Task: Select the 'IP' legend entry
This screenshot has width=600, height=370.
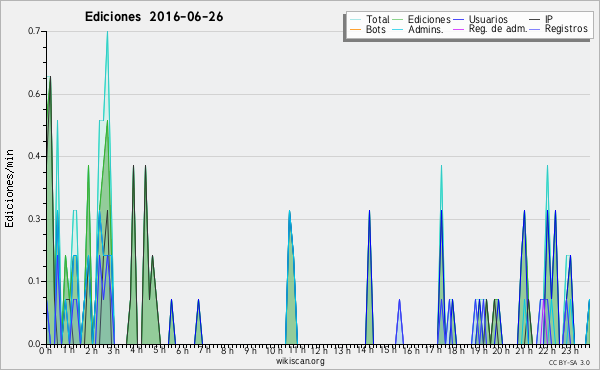Action: click(541, 19)
